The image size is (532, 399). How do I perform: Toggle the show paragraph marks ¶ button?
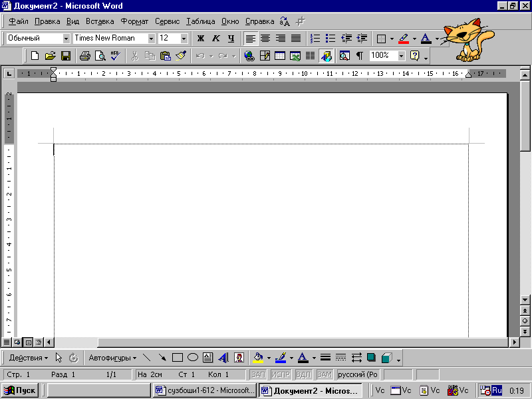[x=360, y=56]
